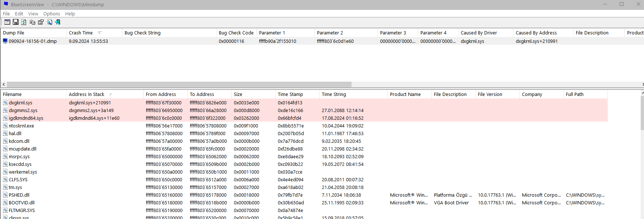Open the Help menu
The width and height of the screenshot is (644, 219).
point(70,14)
